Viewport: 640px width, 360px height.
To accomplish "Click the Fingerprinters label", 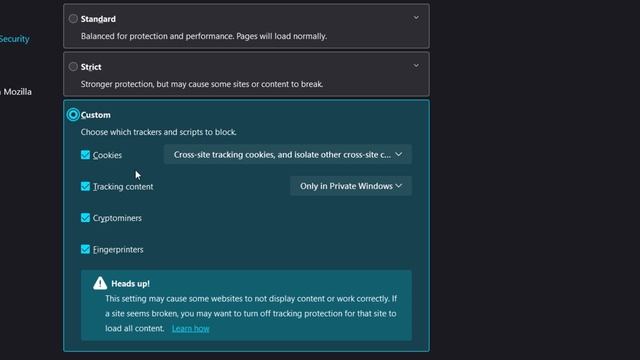I will [x=118, y=249].
